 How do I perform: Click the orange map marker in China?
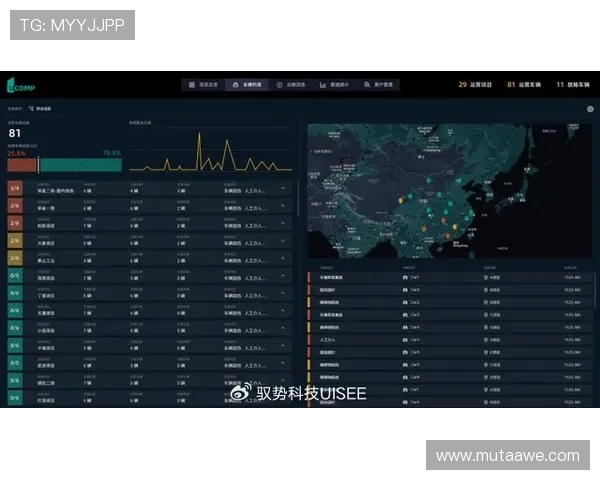point(399,201)
